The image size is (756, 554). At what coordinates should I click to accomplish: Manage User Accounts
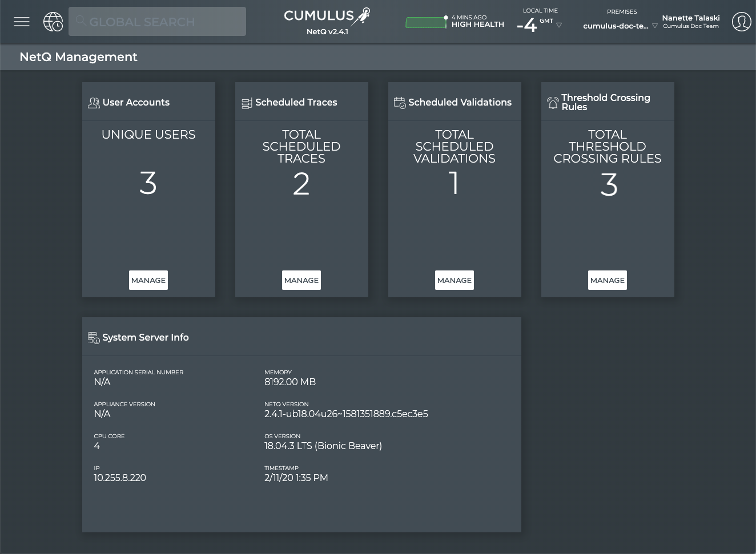[x=148, y=280]
